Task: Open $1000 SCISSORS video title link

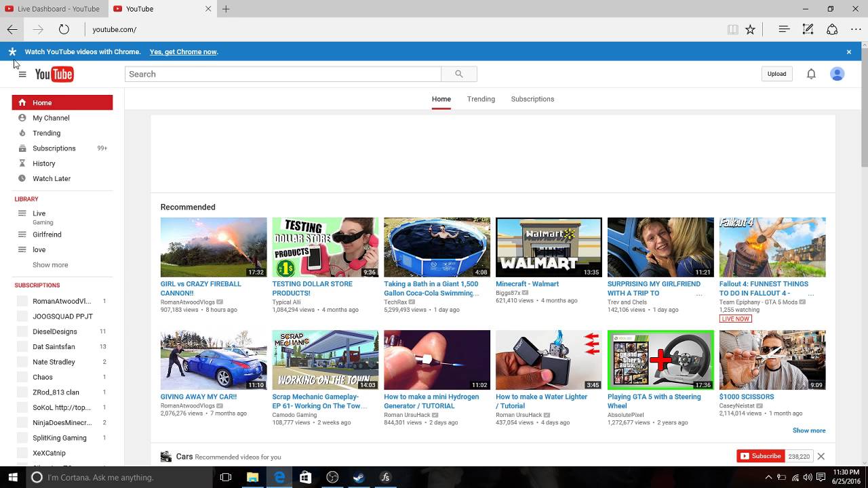Action: (x=746, y=396)
